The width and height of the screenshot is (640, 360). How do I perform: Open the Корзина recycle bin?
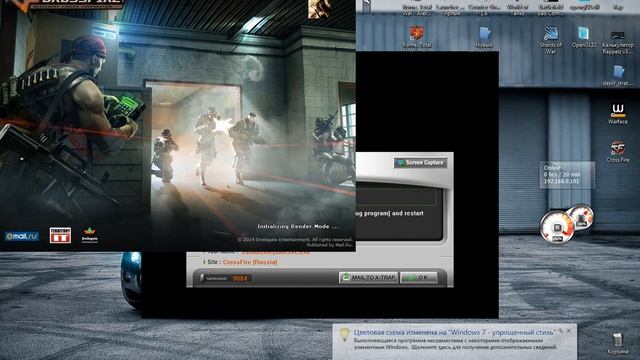[x=617, y=343]
